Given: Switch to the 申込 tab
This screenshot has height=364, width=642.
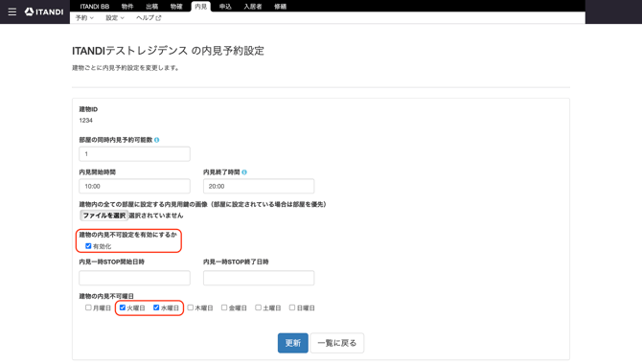Looking at the screenshot, I should pos(225,7).
